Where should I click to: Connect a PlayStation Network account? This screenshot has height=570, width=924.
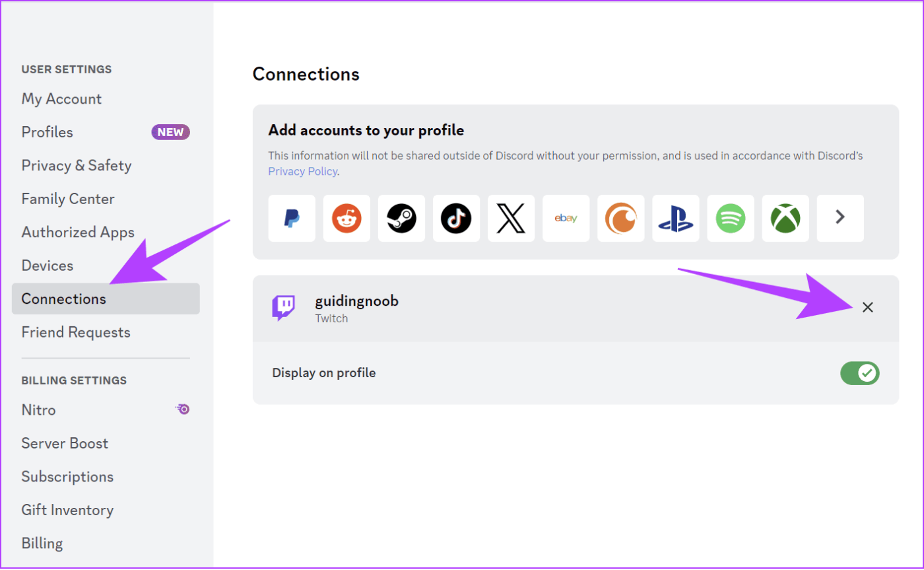(675, 218)
